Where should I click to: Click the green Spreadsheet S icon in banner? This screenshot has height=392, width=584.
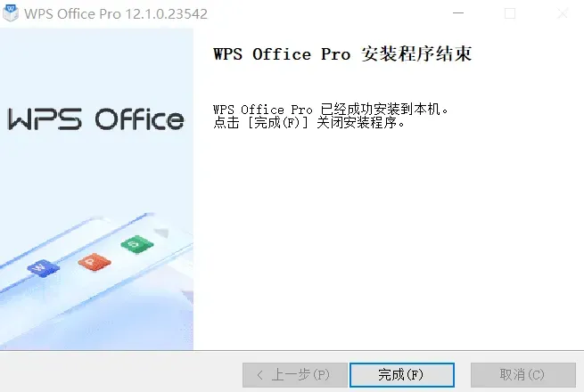click(137, 244)
